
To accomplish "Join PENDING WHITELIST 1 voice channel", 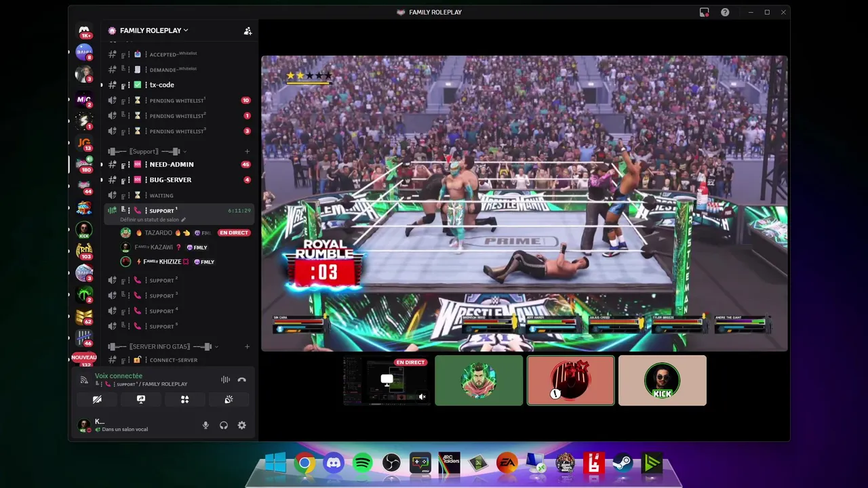I will (x=180, y=100).
